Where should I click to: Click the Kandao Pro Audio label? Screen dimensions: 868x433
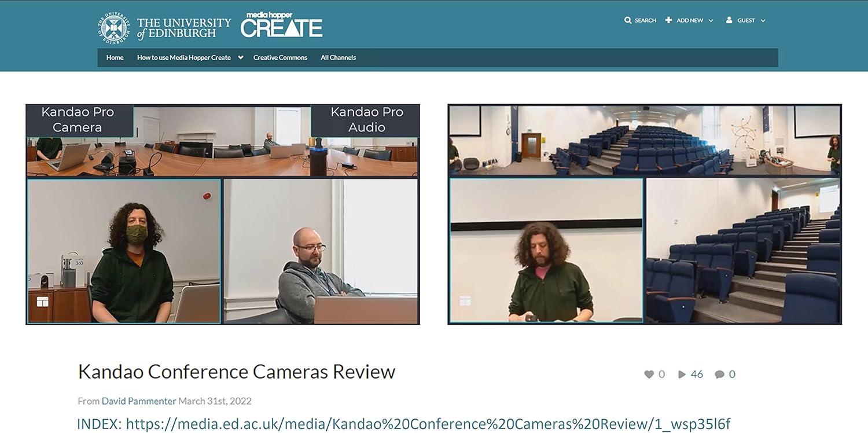click(367, 120)
